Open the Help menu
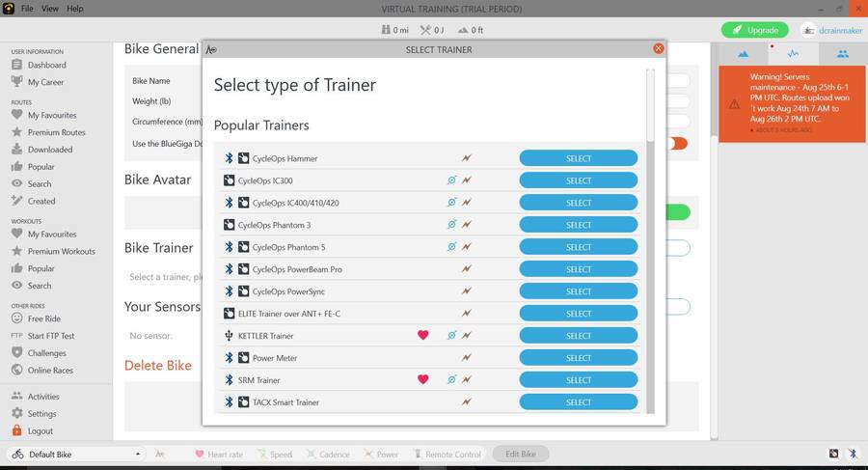 click(74, 9)
